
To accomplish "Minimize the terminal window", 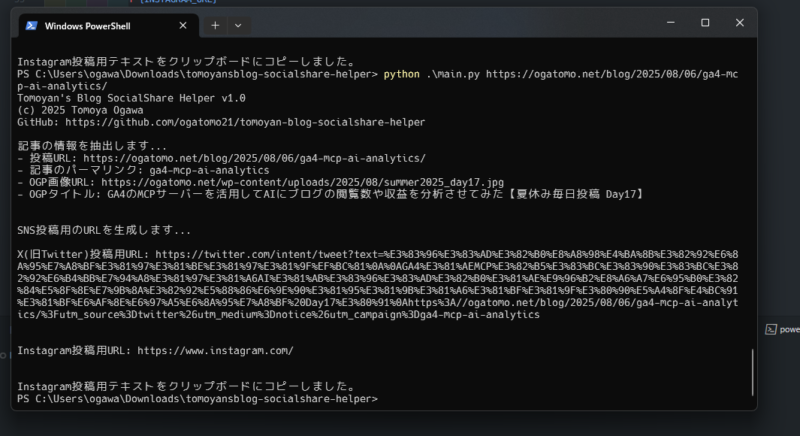I will point(666,22).
